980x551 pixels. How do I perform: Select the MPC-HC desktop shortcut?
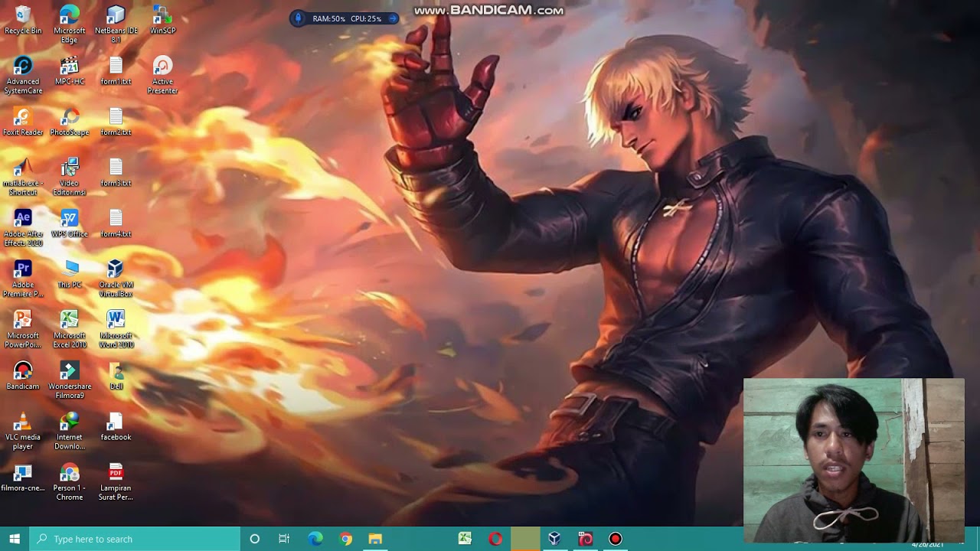click(70, 71)
